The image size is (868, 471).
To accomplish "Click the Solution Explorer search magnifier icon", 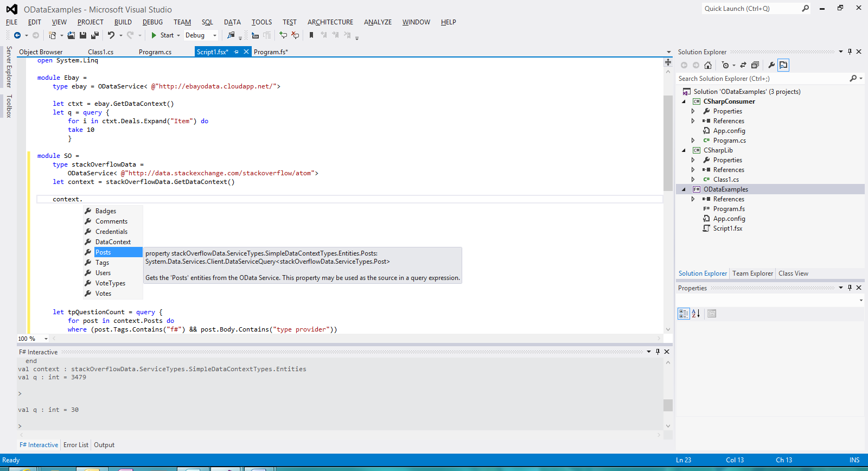I will tap(853, 79).
